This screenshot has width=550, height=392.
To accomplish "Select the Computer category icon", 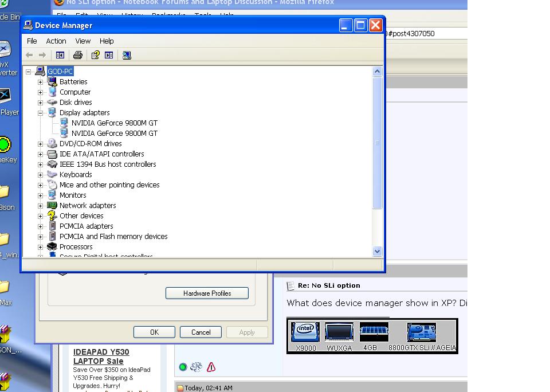I will pyautogui.click(x=52, y=92).
